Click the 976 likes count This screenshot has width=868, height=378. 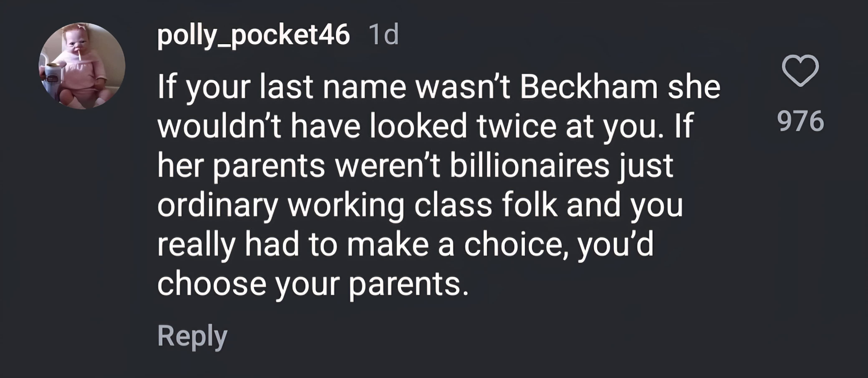tap(800, 121)
